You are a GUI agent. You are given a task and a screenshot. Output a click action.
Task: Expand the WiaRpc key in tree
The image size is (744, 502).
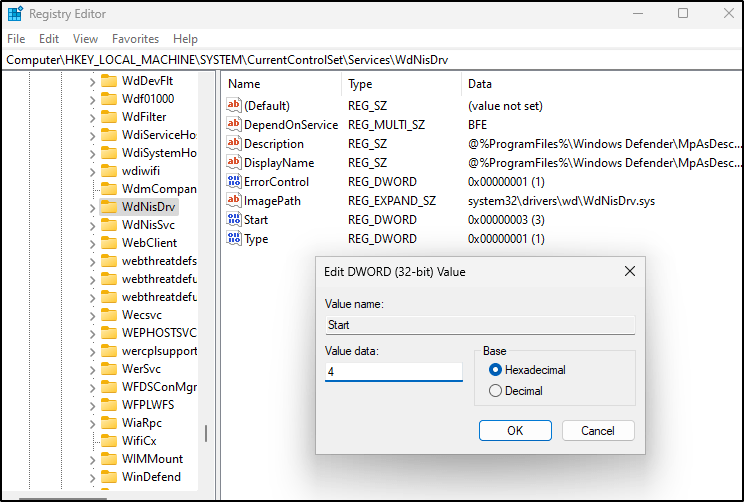[x=93, y=423]
